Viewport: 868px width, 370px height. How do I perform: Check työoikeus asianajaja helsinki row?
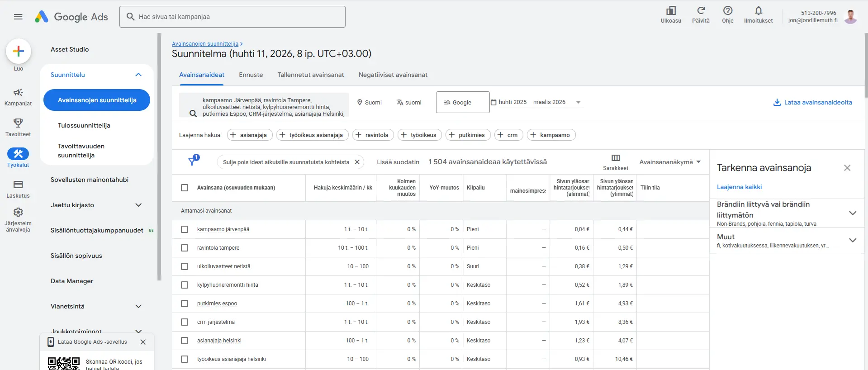185,359
